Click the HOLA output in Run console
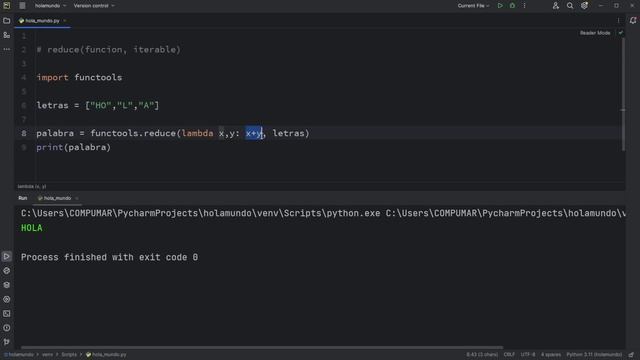Image resolution: width=640 pixels, height=360 pixels. tap(32, 228)
